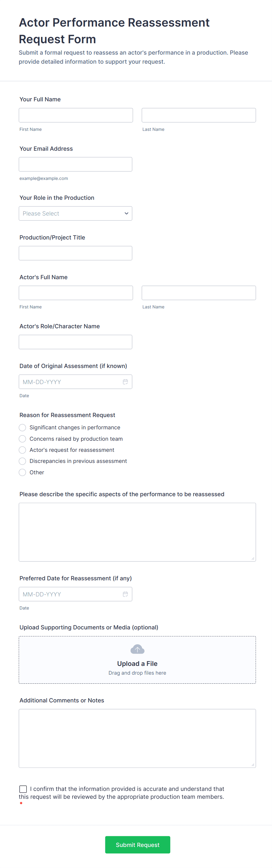The width and height of the screenshot is (272, 868).
Task: Click Actor's Role/Character Name field
Action: point(75,342)
